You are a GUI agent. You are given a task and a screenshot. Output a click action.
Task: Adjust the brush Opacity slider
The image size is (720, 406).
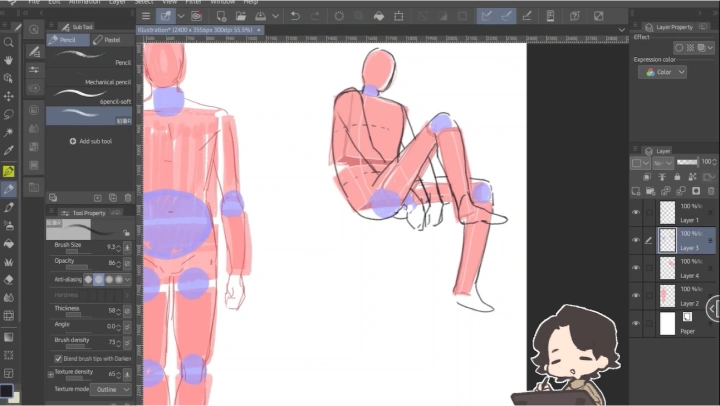[81, 267]
